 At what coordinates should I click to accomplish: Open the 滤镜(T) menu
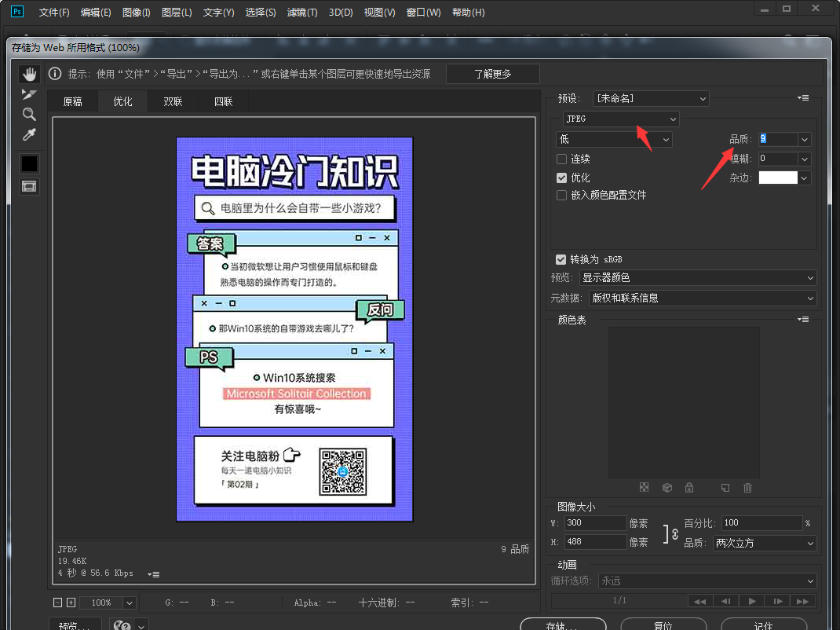pos(302,13)
